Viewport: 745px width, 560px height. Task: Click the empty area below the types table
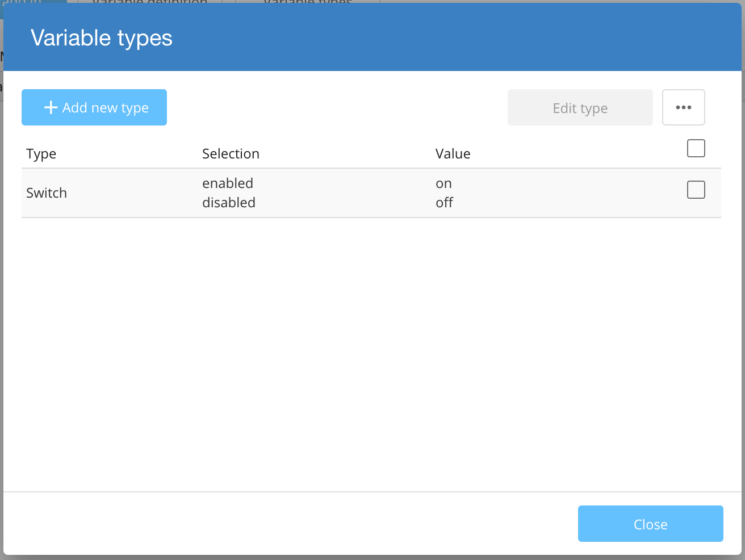pyautogui.click(x=371, y=352)
